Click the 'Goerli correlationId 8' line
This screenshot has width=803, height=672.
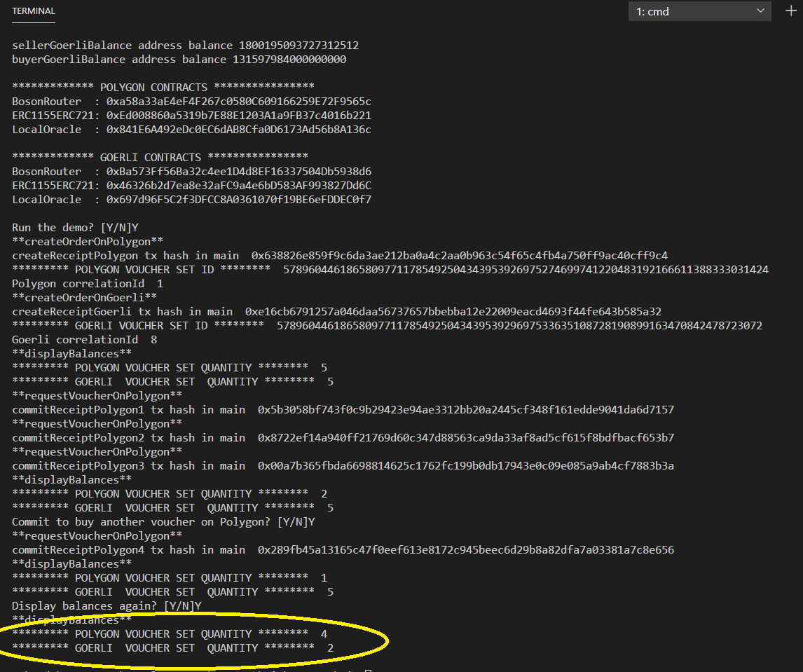tap(85, 340)
